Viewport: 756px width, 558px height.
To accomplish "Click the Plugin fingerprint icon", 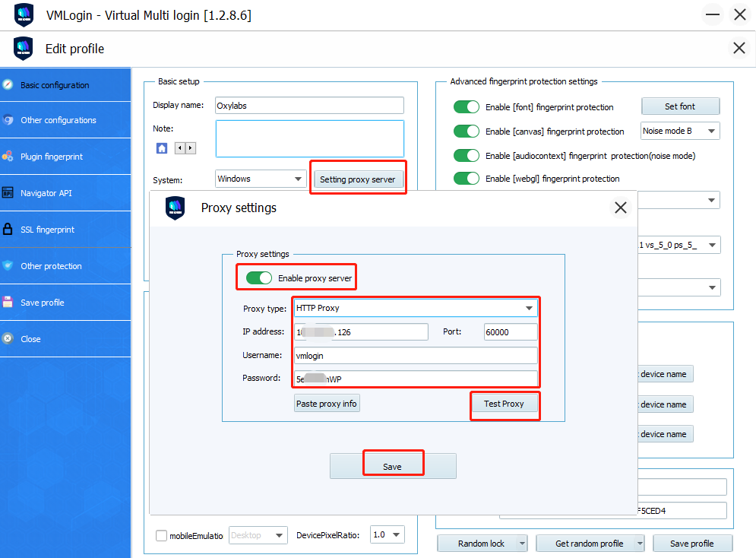I will pos(8,157).
